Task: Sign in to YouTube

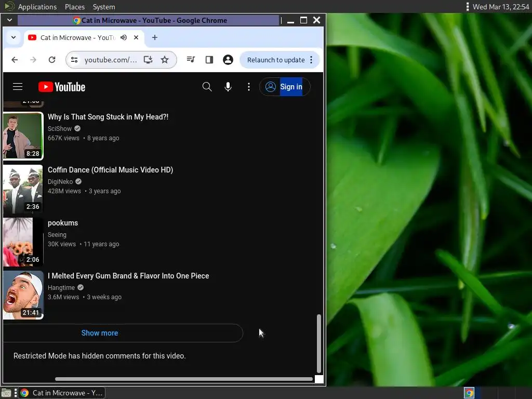Action: tap(285, 87)
